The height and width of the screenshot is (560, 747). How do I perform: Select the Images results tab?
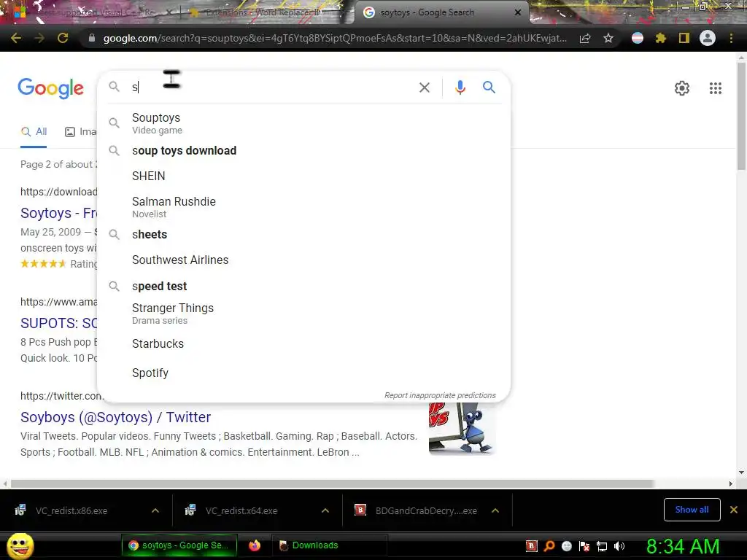pos(80,132)
